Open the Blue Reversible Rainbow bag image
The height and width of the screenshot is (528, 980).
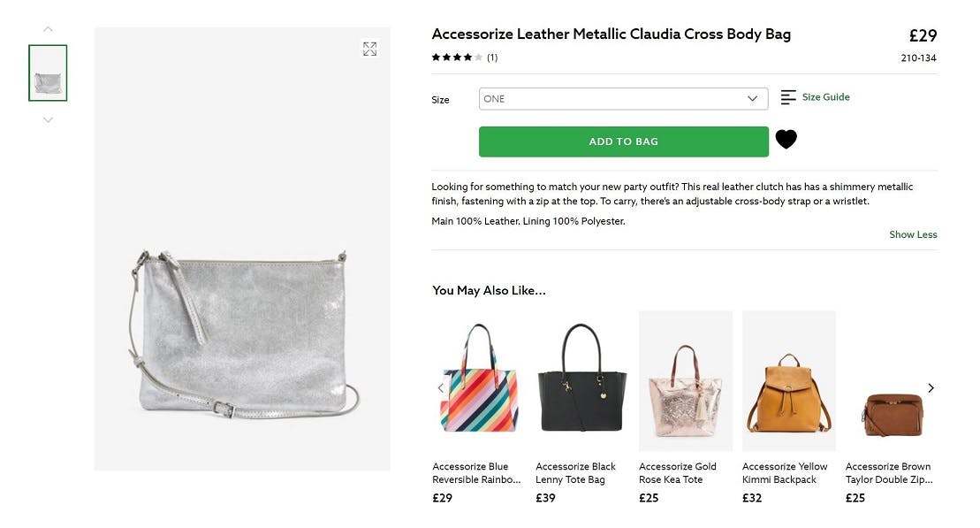[x=478, y=380]
